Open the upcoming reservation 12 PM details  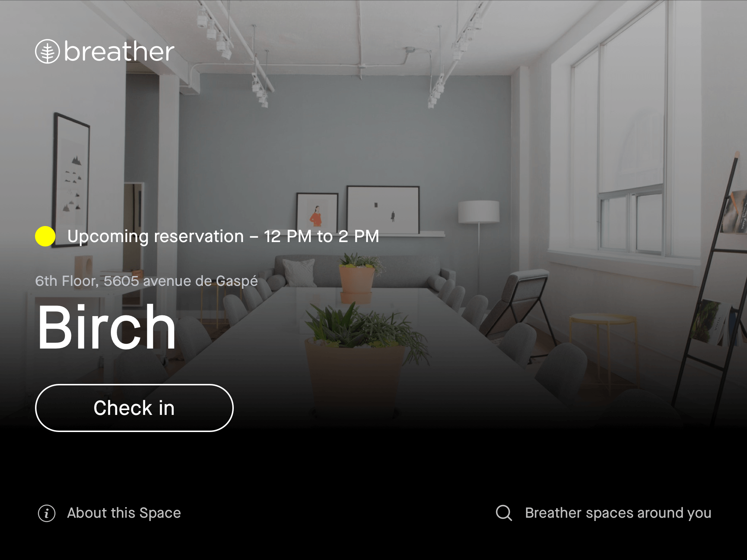tap(223, 236)
